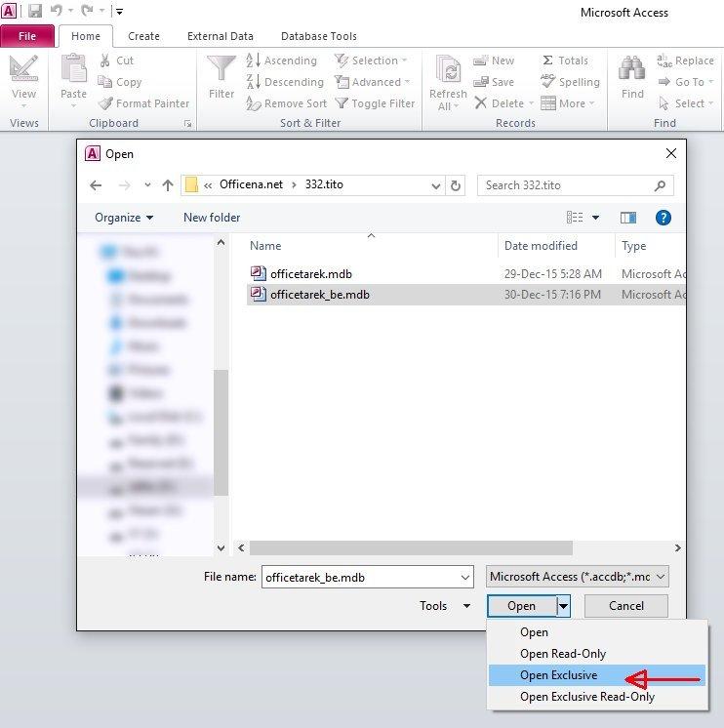Show the preview pane in the Open dialog
This screenshot has height=728, width=724.
tap(628, 218)
